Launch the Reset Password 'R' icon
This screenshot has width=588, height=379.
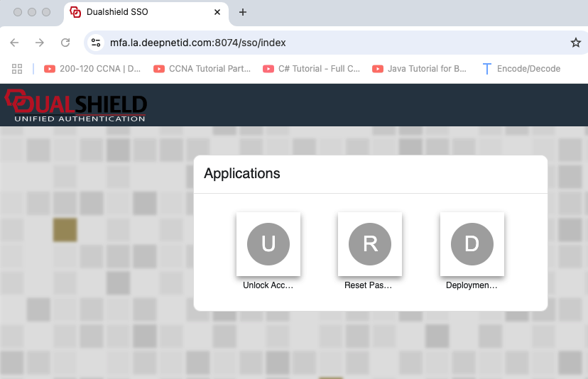pyautogui.click(x=369, y=243)
